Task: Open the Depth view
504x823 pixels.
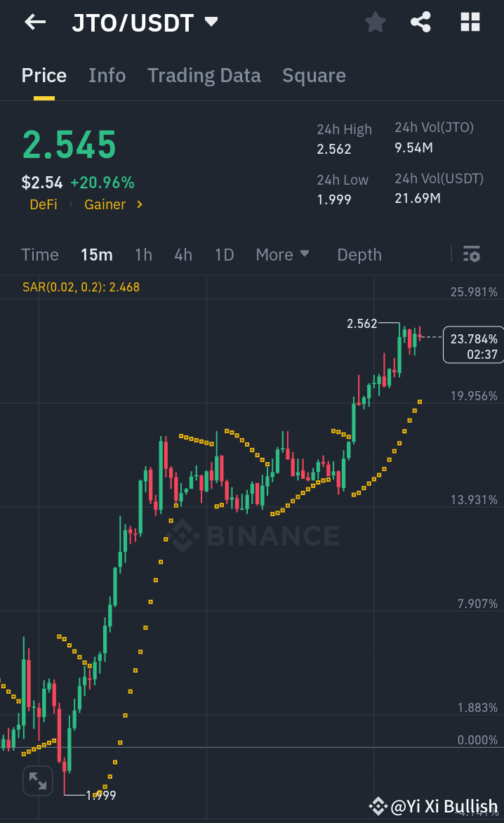Action: (x=359, y=255)
